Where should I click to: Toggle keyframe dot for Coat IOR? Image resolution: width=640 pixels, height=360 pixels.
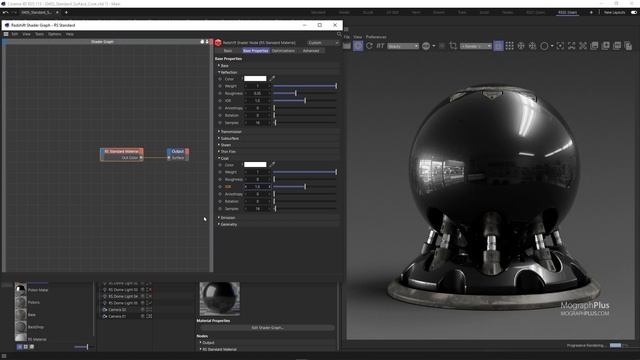click(x=220, y=187)
